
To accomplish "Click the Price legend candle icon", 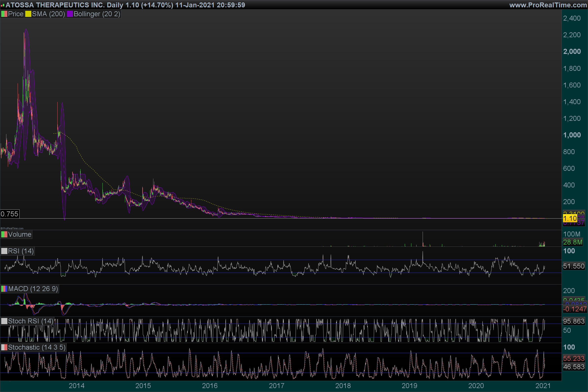I will [4, 14].
